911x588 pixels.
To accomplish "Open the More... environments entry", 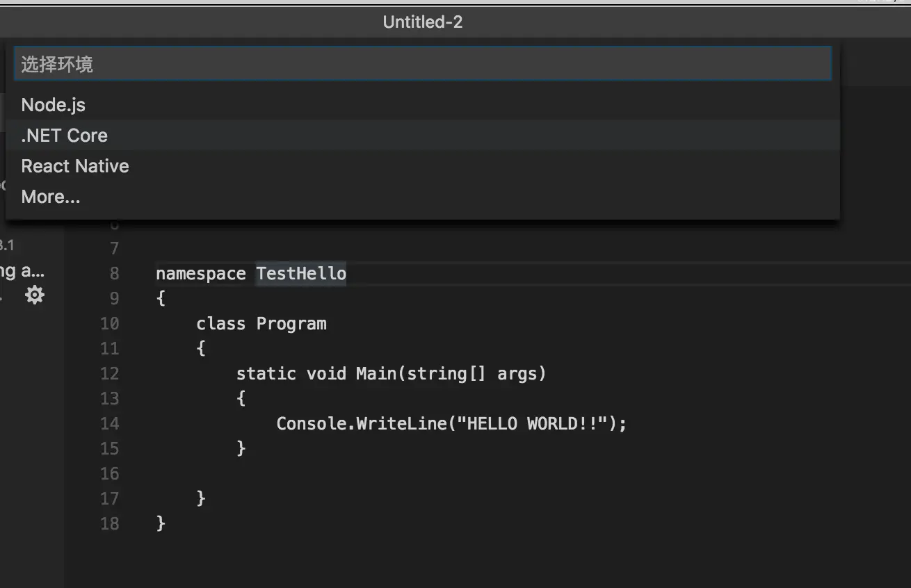I will click(51, 197).
